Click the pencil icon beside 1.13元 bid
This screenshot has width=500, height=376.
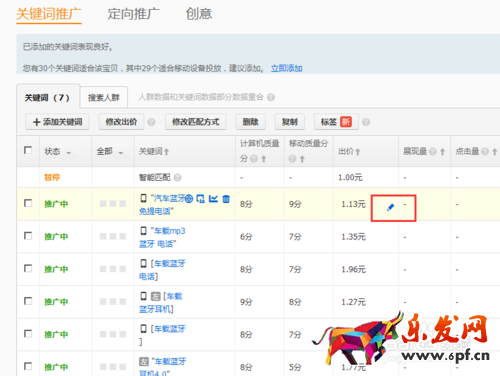click(x=390, y=207)
